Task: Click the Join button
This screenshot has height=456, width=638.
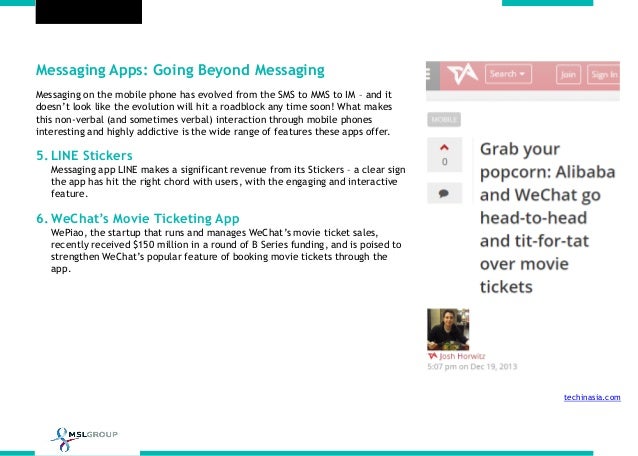Action: click(x=568, y=74)
